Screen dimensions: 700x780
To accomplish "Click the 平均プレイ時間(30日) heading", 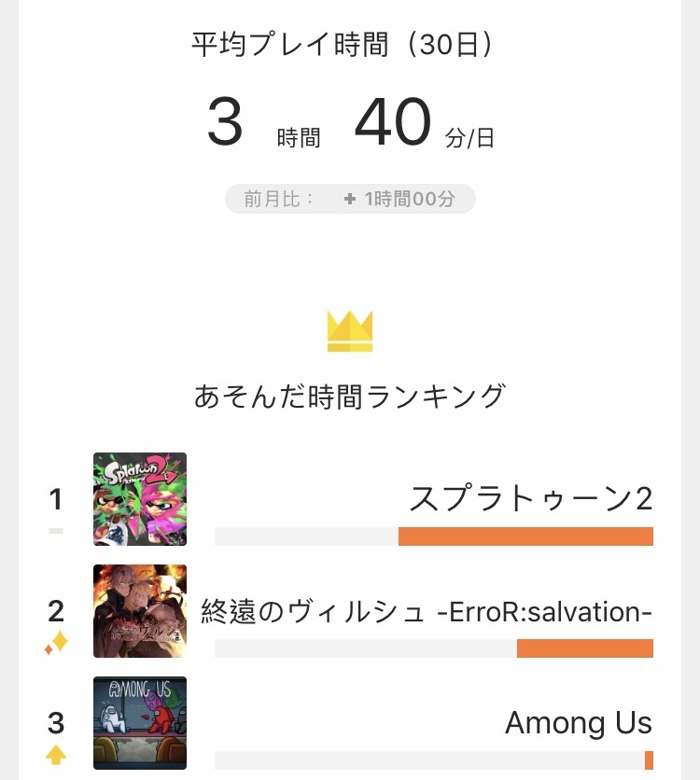I will click(343, 44).
